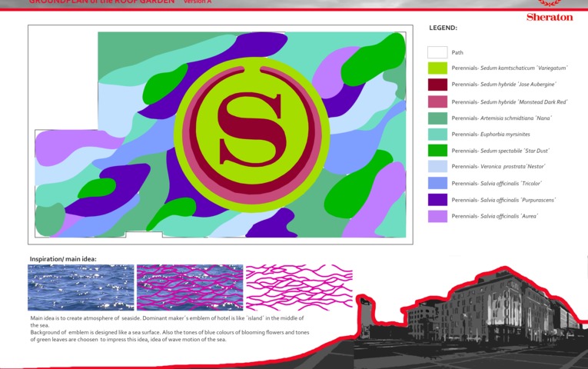
Task: Click the large S emblem in the plan
Action: click(251, 130)
